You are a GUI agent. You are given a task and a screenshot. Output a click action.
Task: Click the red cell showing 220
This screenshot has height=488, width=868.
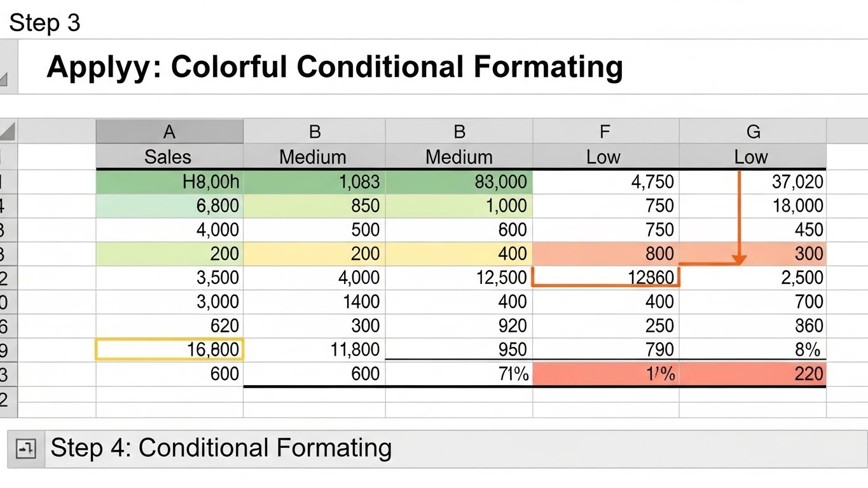point(752,374)
